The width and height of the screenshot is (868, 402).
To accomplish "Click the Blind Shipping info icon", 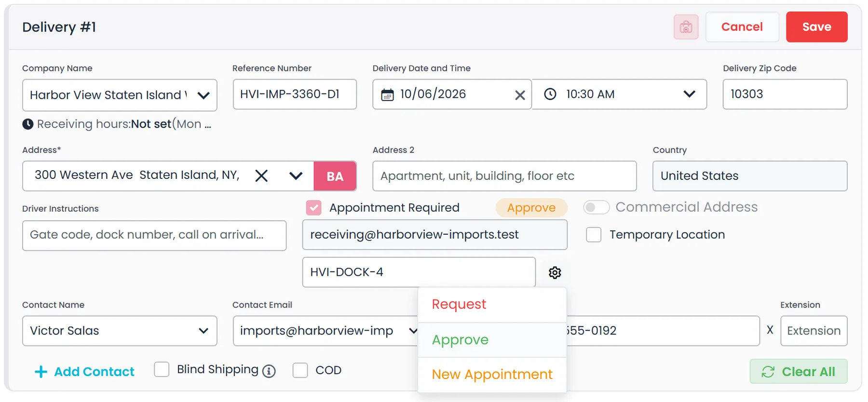I will [x=269, y=371].
